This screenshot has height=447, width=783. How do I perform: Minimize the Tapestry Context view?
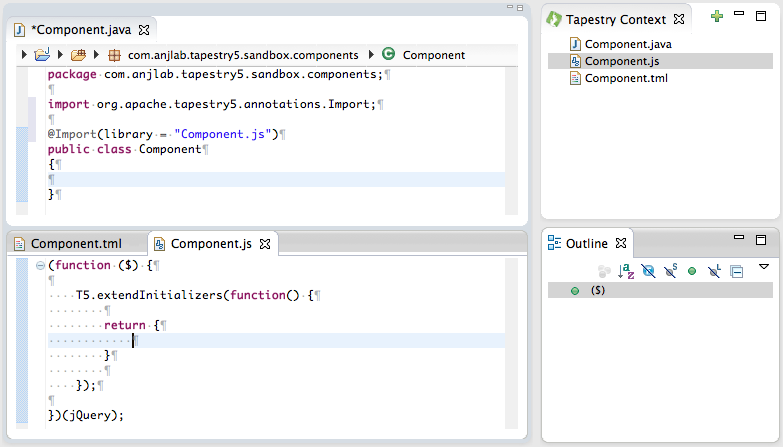(739, 14)
